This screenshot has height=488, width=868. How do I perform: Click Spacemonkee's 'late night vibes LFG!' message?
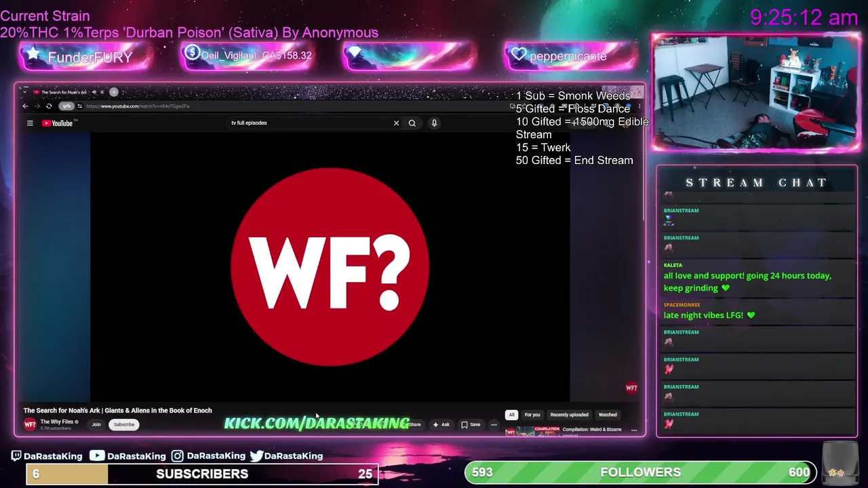tap(709, 315)
